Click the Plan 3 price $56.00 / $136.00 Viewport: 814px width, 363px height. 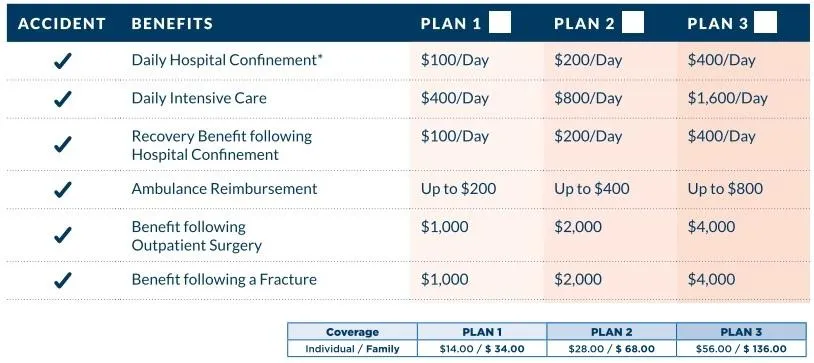pyautogui.click(x=741, y=348)
